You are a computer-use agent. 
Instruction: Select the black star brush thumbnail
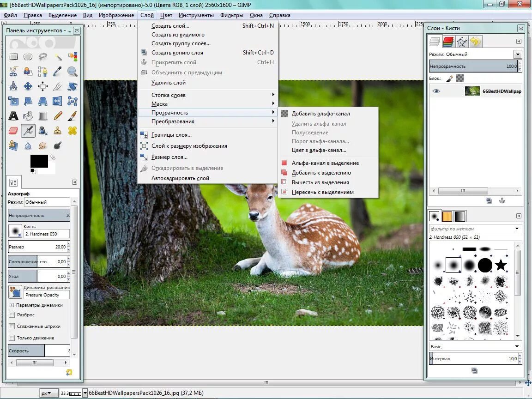tap(501, 265)
